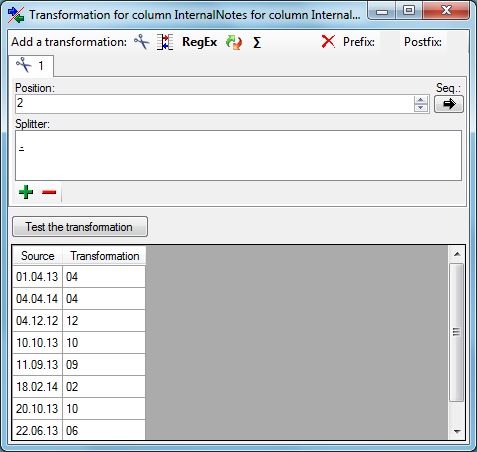The width and height of the screenshot is (477, 452).
Task: Click the results scrollbar up arrow
Action: (457, 254)
